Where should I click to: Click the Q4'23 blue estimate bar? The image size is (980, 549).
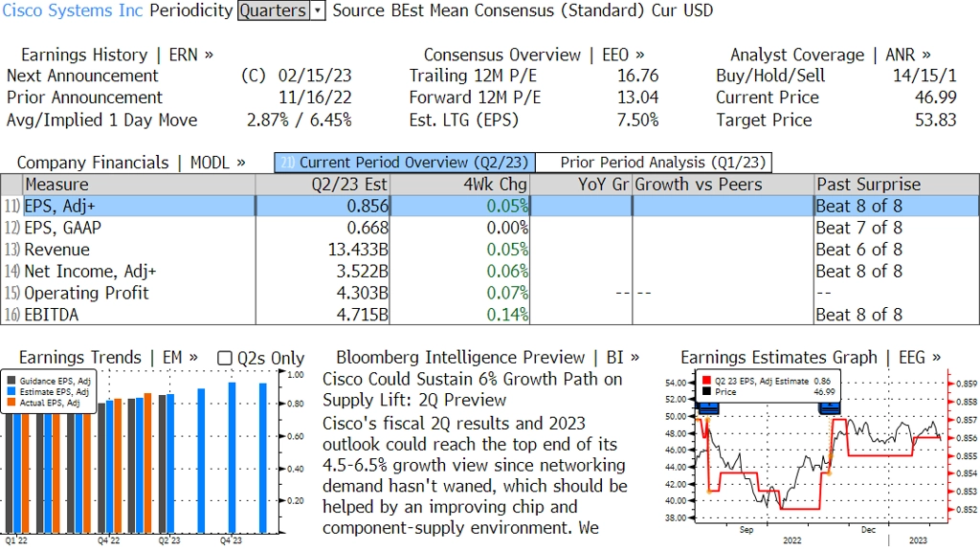[x=232, y=458]
